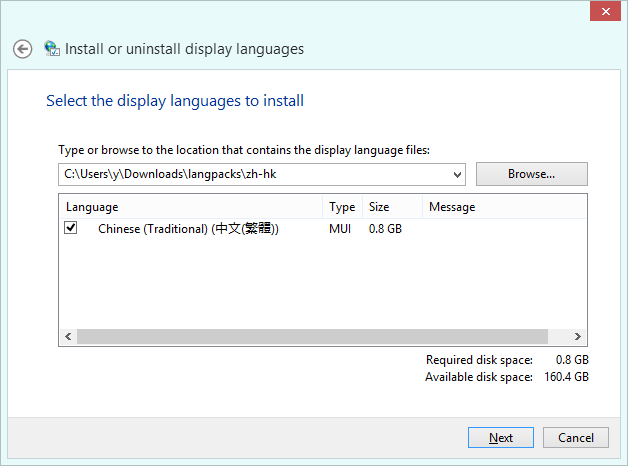Go back using the back arrow
This screenshot has height=466, width=628.
coord(22,49)
